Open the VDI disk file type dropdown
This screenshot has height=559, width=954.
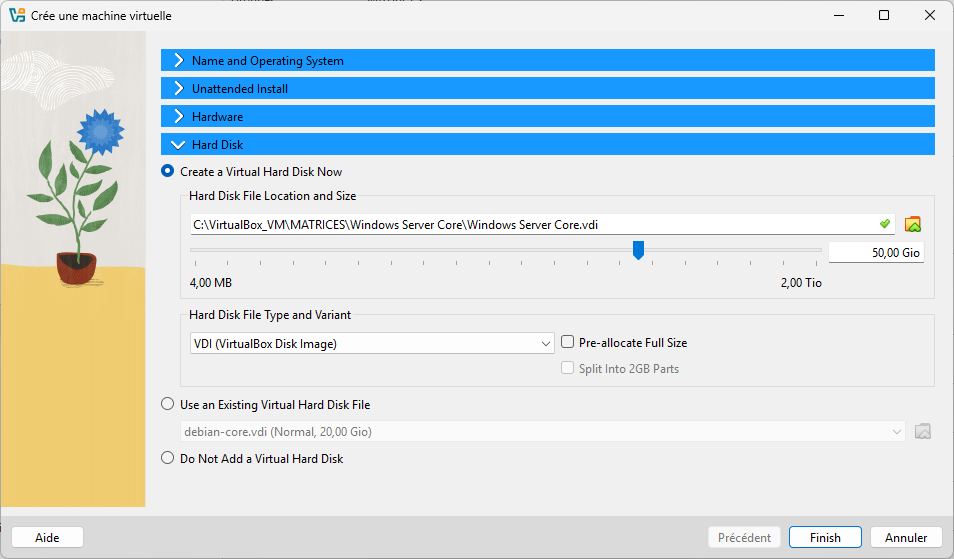pyautogui.click(x=371, y=343)
